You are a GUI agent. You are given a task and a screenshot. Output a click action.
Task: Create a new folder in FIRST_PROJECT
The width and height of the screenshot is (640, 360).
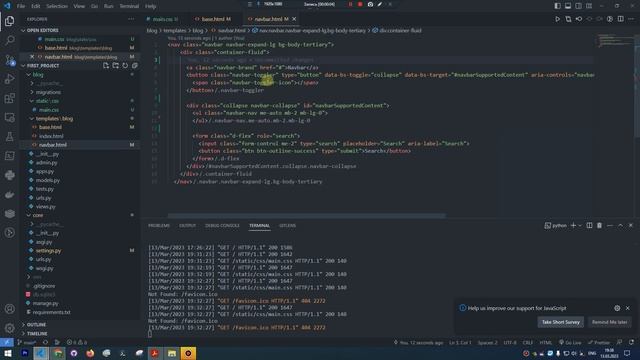[x=116, y=65]
